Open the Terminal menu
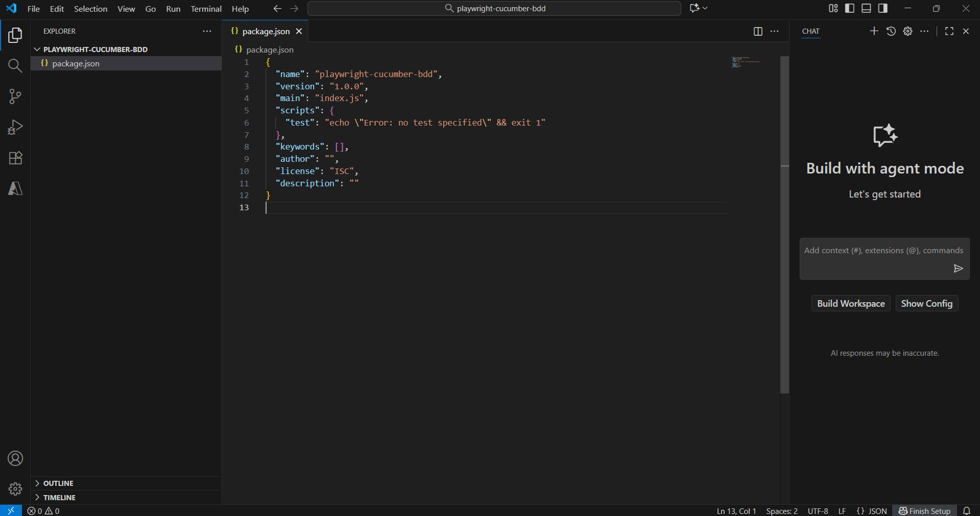The image size is (980, 516). coord(206,9)
